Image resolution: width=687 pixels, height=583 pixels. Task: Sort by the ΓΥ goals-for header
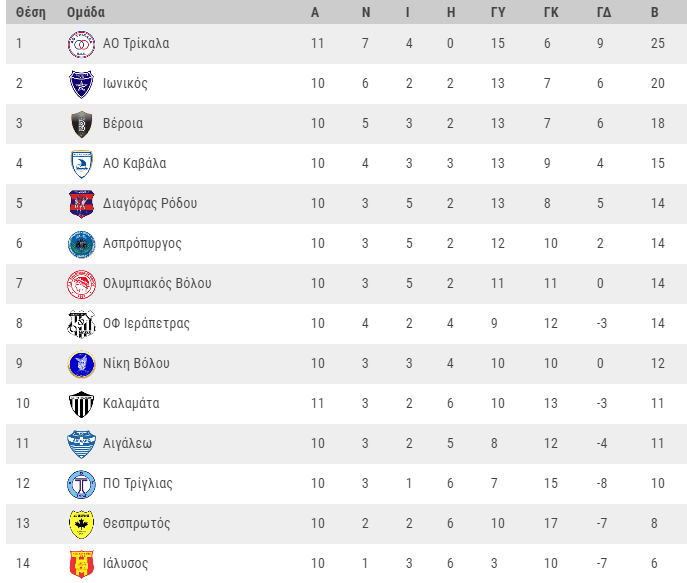(x=498, y=12)
